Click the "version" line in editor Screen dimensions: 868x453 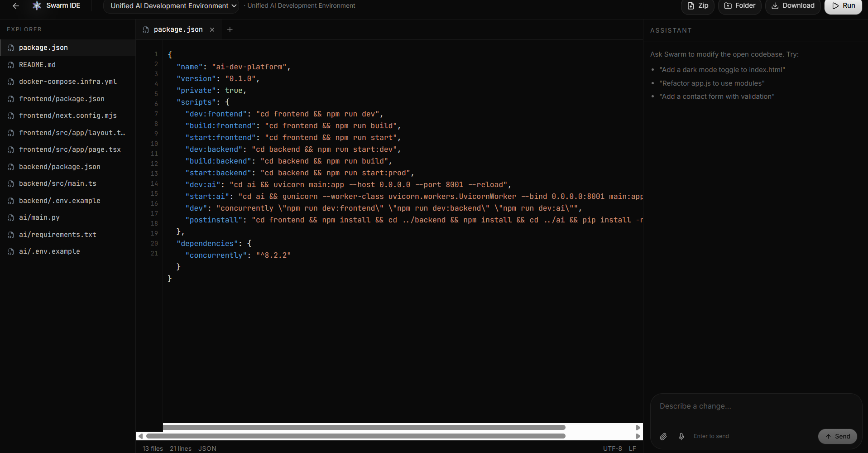[x=218, y=79]
